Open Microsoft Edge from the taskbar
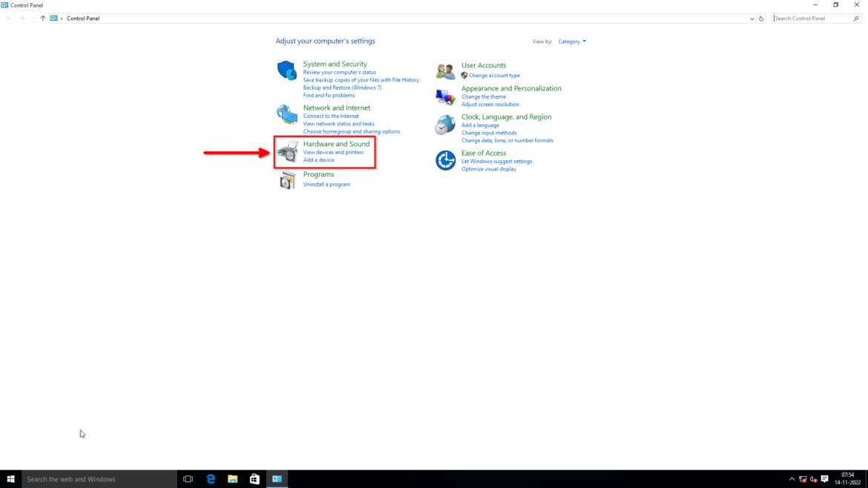The width and height of the screenshot is (868, 488). [x=211, y=479]
